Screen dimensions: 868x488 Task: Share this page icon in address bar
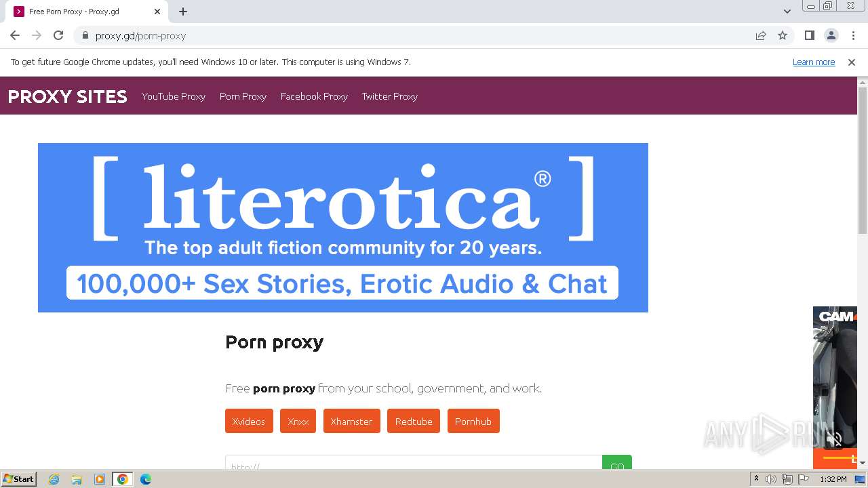761,35
